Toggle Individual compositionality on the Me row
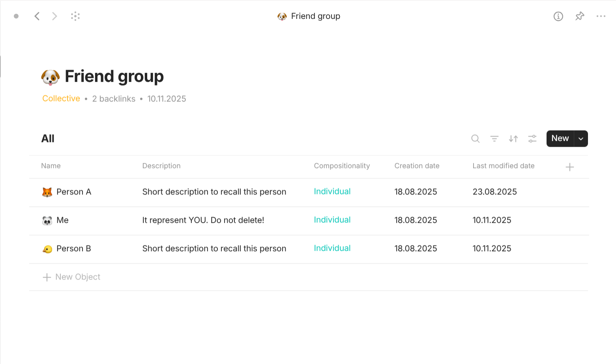This screenshot has height=364, width=616. [332, 220]
